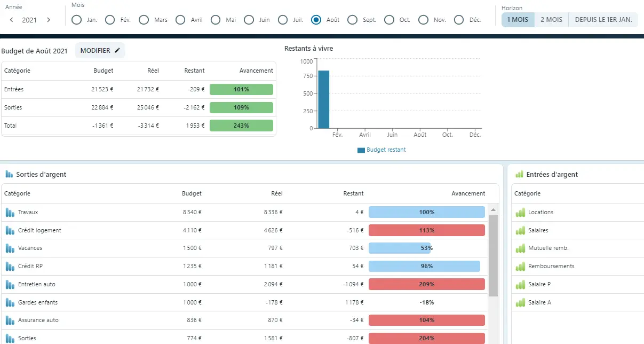
Task: Click the Crédit logement category icon
Action: (x=10, y=231)
